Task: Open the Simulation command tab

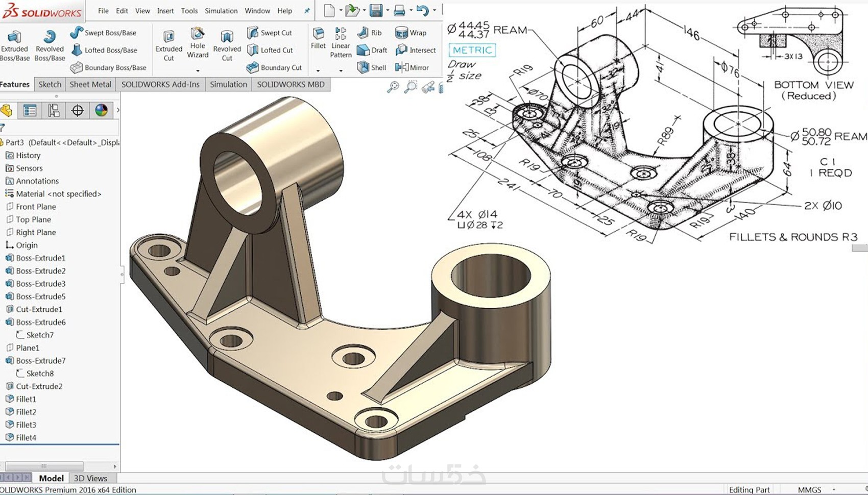Action: pyautogui.click(x=228, y=84)
